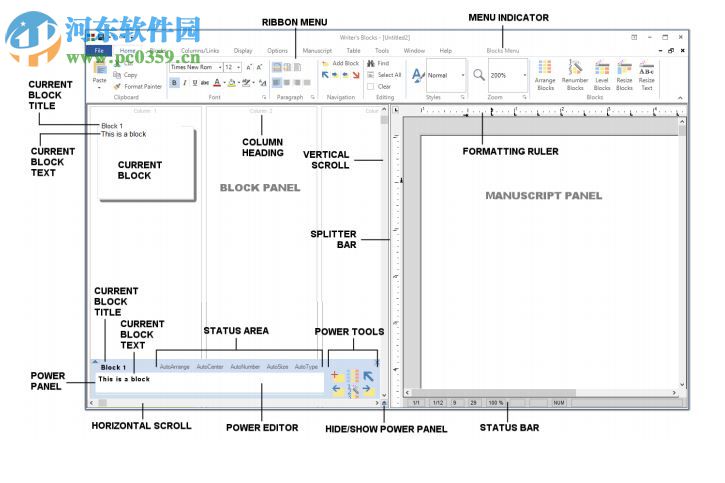Apply strikethrough formatting
The image size is (725, 483).
[x=205, y=83]
